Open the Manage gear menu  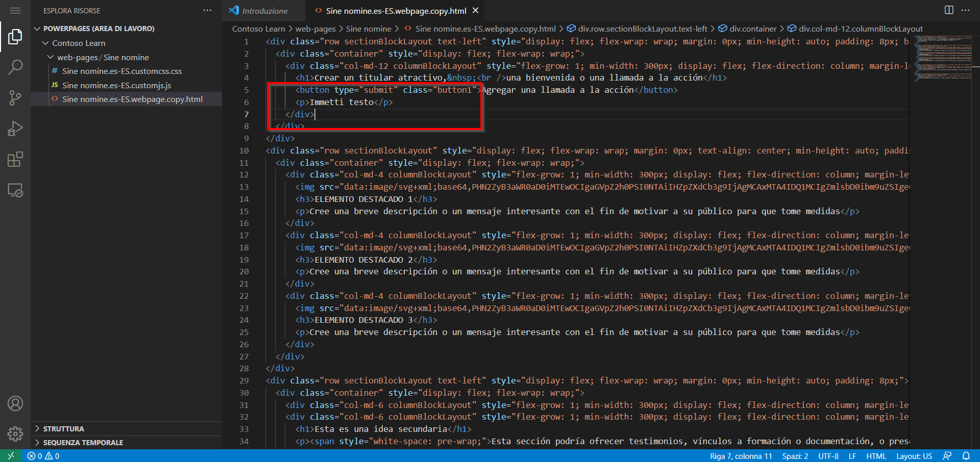point(15,433)
